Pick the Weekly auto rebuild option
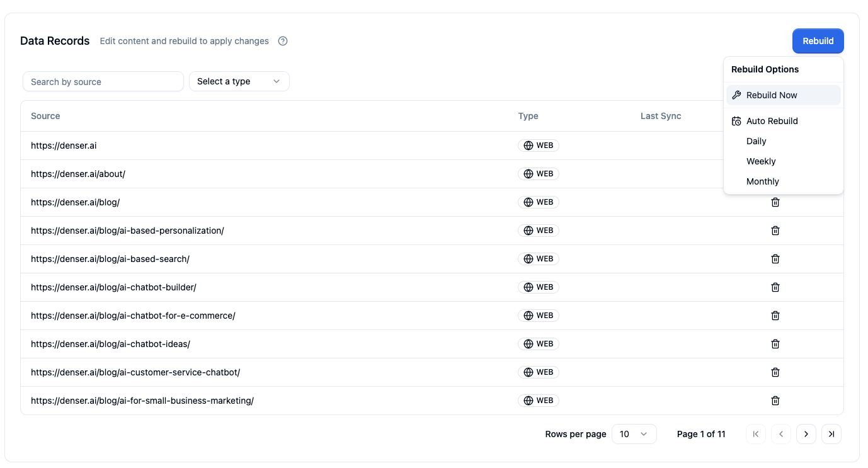868x468 pixels. click(x=783, y=161)
